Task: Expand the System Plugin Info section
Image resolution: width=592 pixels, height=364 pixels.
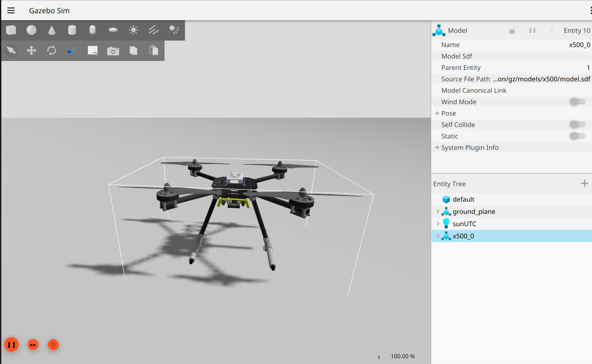Action: coord(437,147)
